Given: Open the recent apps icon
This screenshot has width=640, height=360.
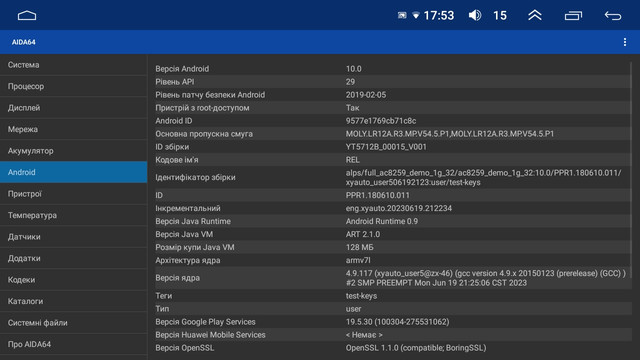Looking at the screenshot, I should pos(573,16).
